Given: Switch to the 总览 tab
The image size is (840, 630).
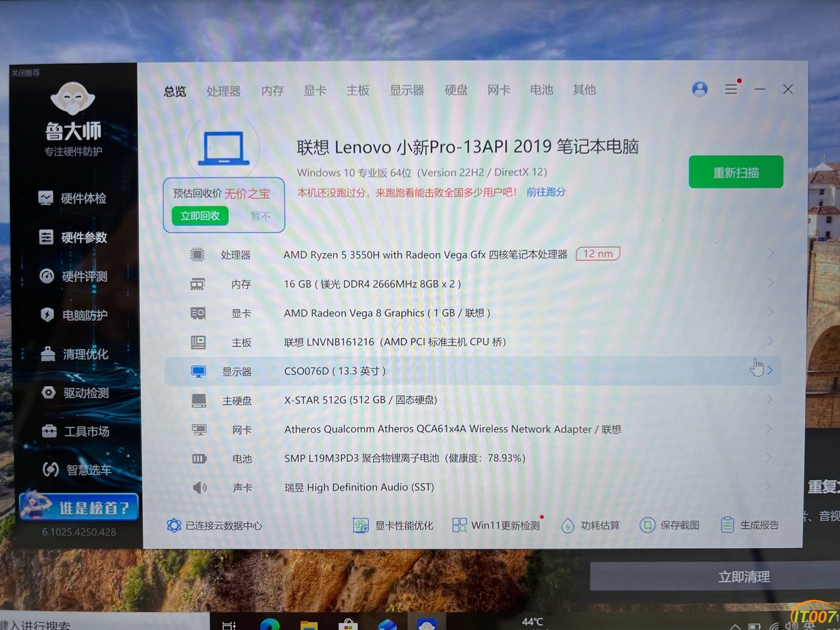Looking at the screenshot, I should tap(175, 91).
